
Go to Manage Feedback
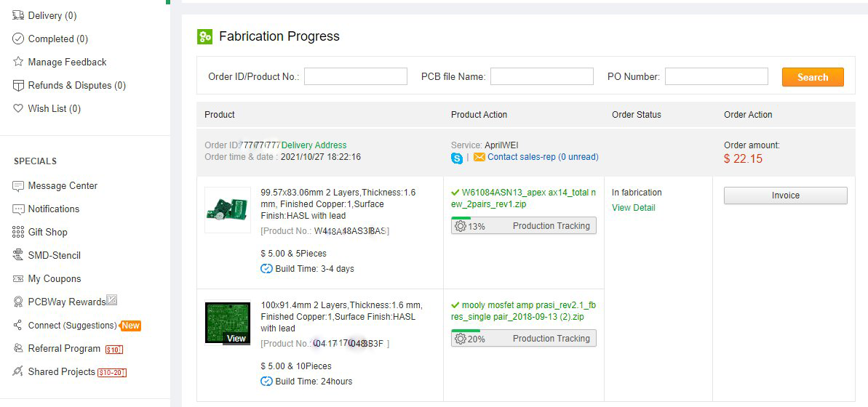(x=67, y=62)
